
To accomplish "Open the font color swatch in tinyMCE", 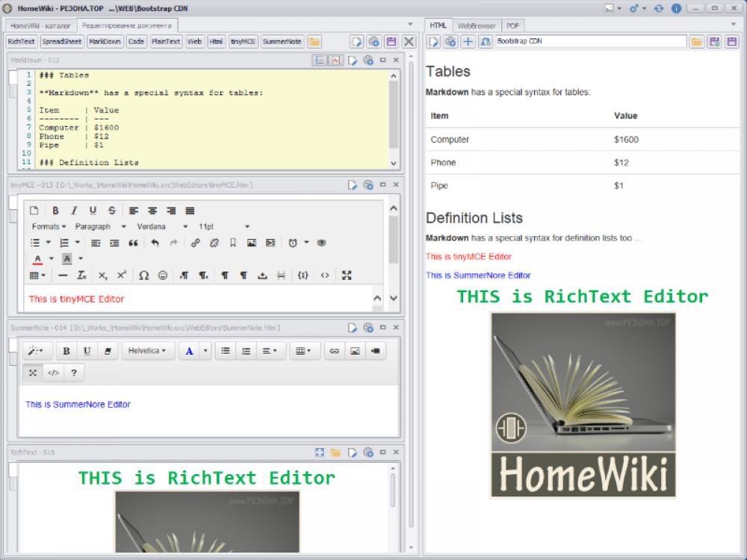I will click(37, 257).
